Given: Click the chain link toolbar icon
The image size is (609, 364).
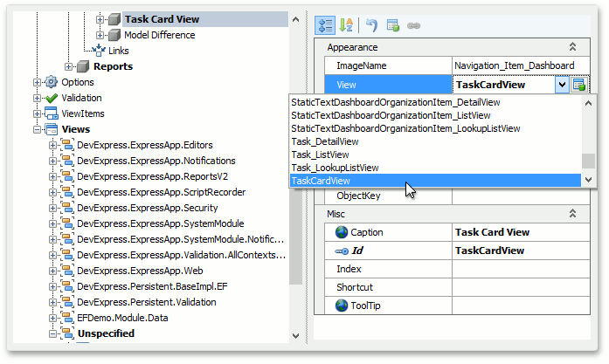Looking at the screenshot, I should coord(413,26).
